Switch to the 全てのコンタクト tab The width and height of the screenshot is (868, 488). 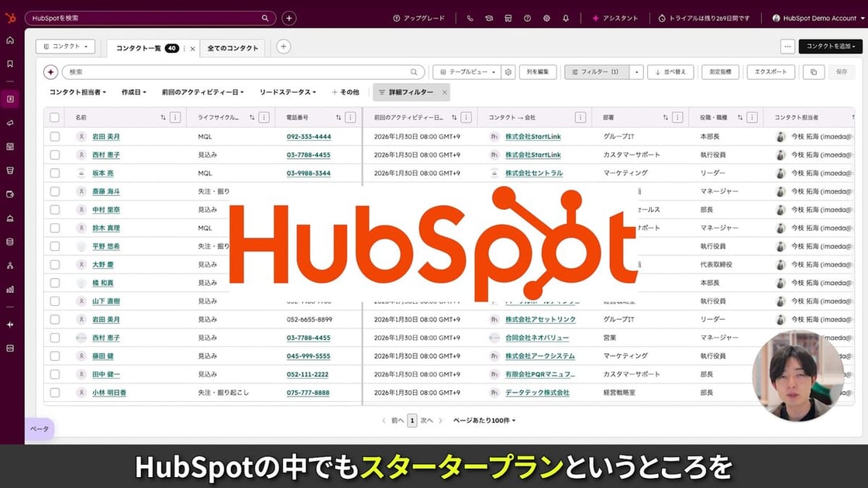tap(232, 46)
